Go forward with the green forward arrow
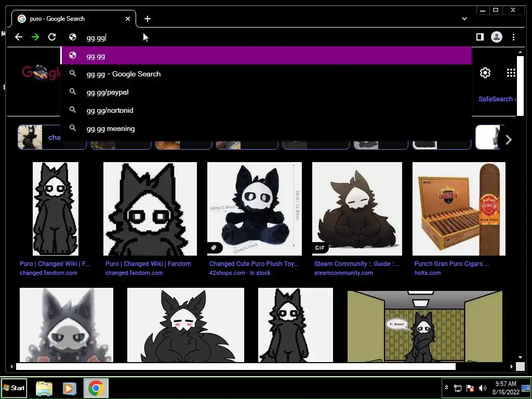Image resolution: width=532 pixels, height=399 pixels. point(35,37)
